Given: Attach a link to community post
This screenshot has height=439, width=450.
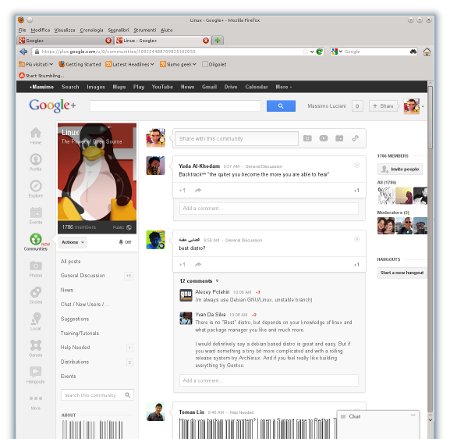Looking at the screenshot, I should click(x=355, y=138).
